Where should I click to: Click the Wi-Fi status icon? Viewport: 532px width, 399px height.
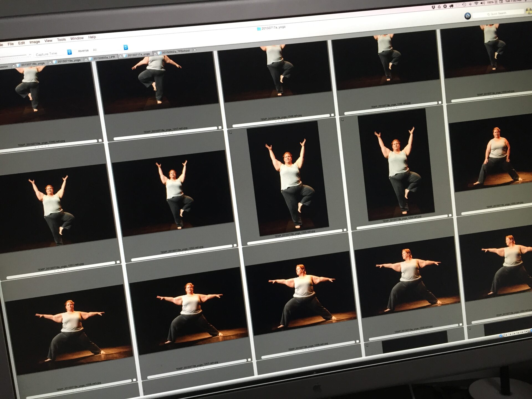(x=476, y=4)
